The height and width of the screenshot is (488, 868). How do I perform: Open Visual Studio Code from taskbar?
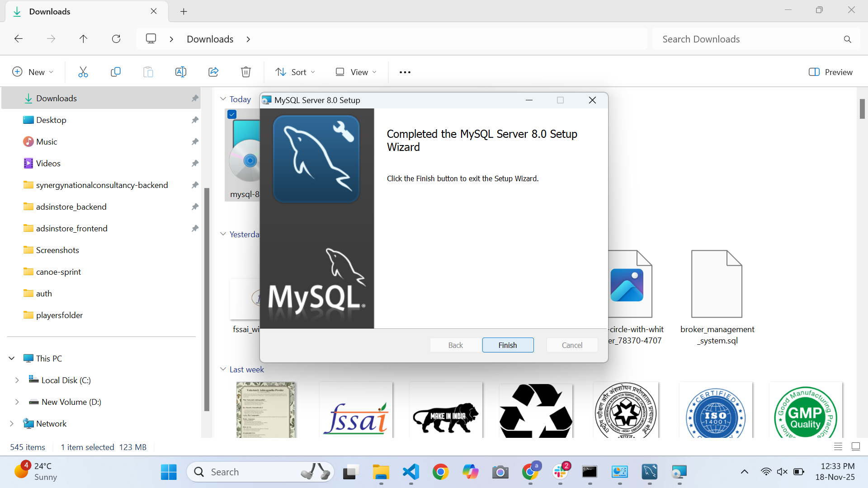(x=411, y=472)
